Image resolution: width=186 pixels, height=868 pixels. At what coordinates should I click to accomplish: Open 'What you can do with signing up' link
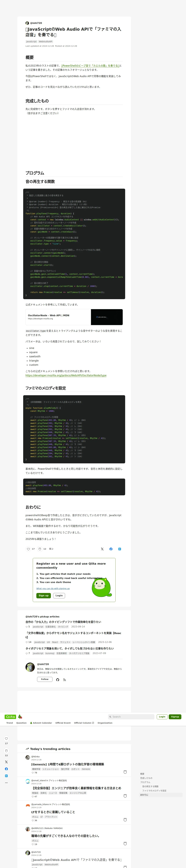click(x=53, y=588)
